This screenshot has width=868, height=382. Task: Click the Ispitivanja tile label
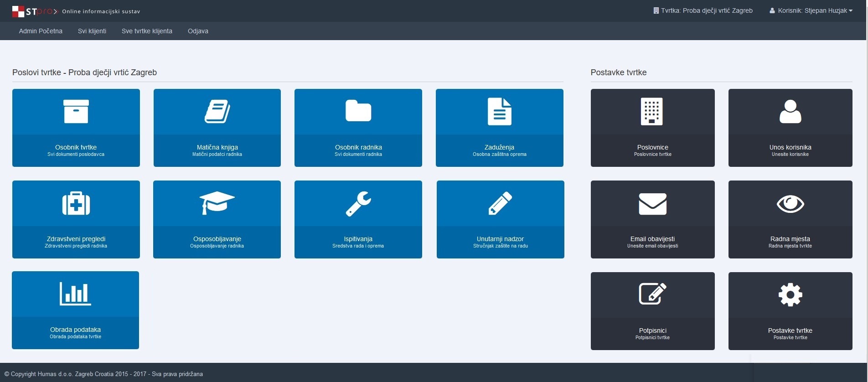coord(358,239)
